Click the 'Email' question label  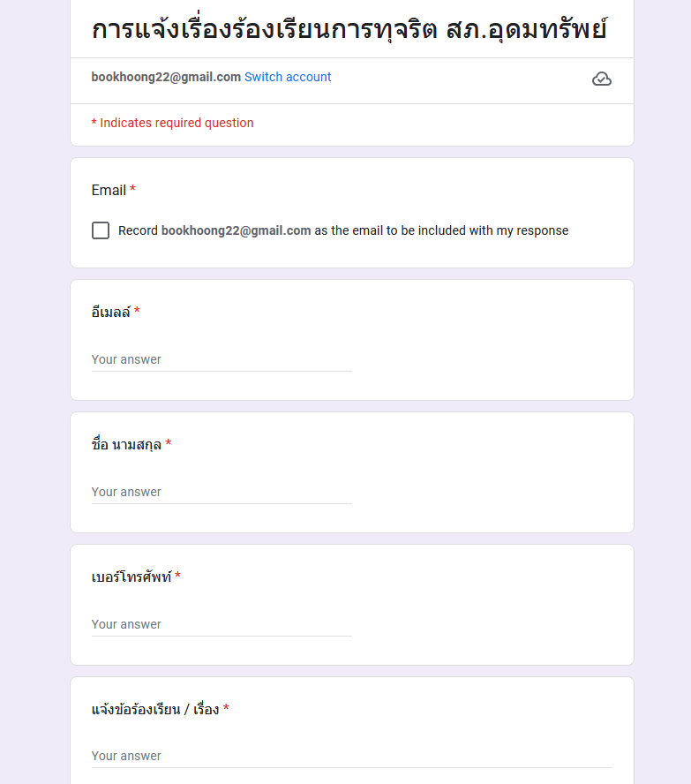109,190
